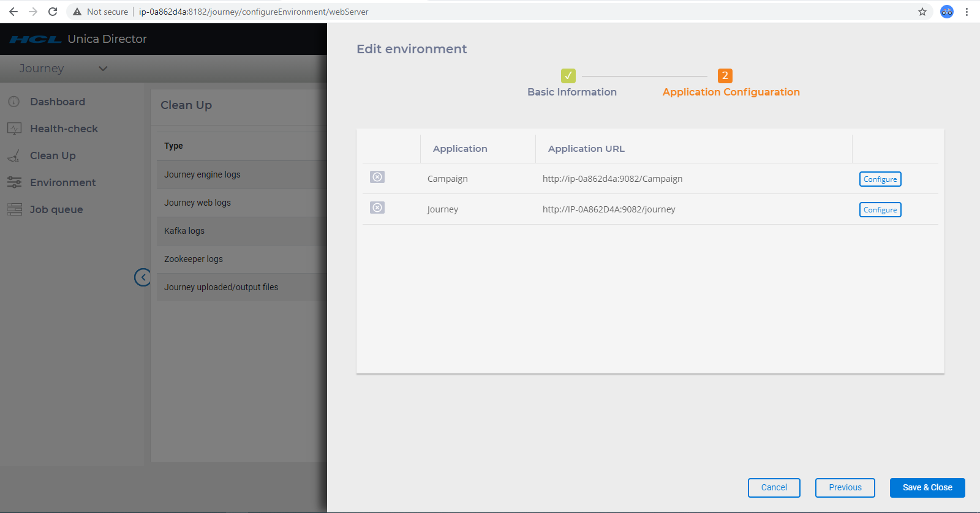Cancel editing the environment
This screenshot has width=980, height=513.
pyautogui.click(x=774, y=488)
